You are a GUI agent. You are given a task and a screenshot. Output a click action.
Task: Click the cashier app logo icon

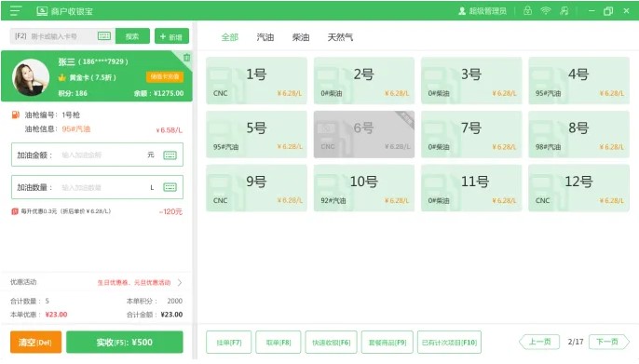[x=42, y=11]
